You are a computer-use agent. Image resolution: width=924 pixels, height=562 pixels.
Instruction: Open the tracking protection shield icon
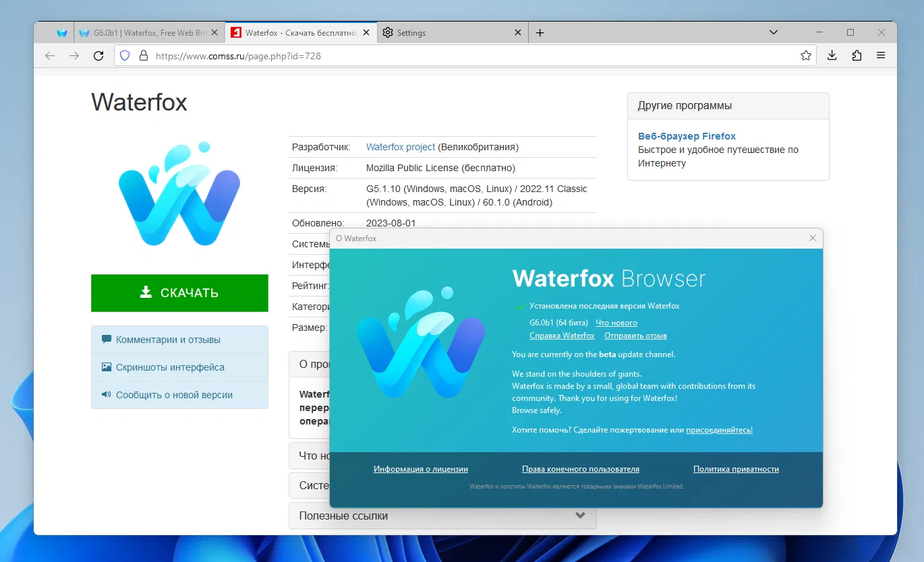(125, 56)
